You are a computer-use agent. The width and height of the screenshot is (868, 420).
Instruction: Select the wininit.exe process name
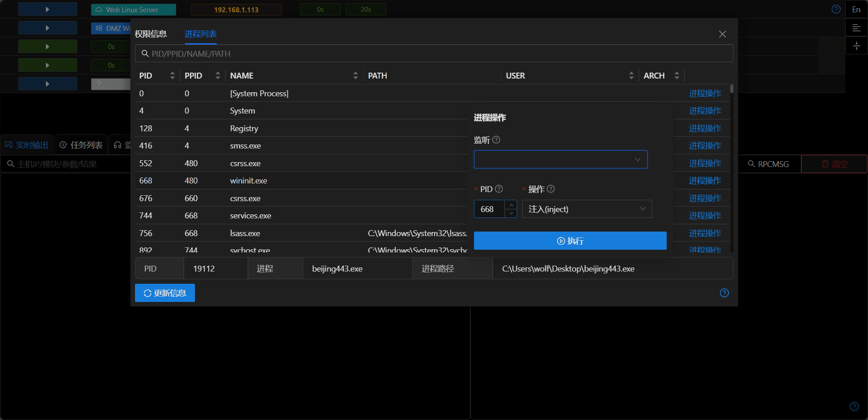(x=249, y=180)
